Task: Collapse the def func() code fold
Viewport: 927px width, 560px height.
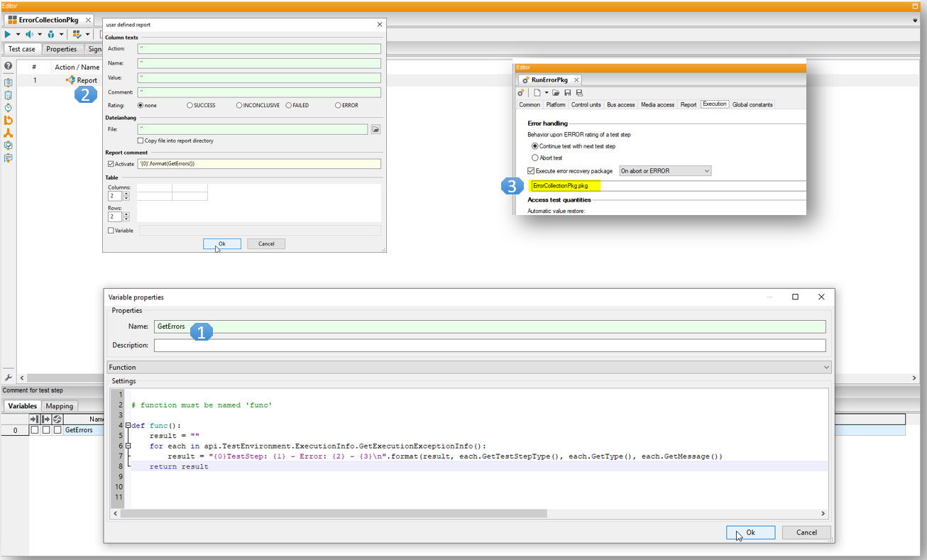Action: (128, 426)
